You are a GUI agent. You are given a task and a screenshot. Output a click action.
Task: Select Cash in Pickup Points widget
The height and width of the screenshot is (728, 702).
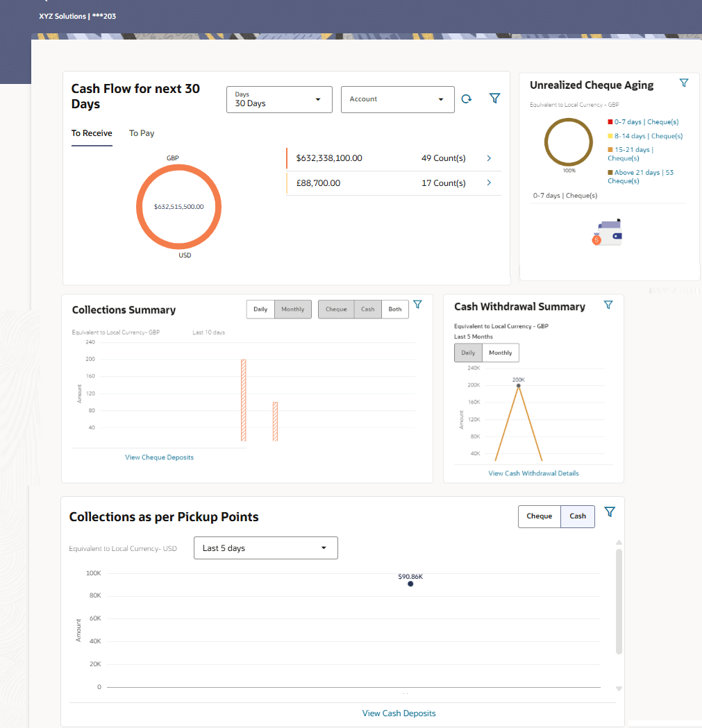pos(578,516)
